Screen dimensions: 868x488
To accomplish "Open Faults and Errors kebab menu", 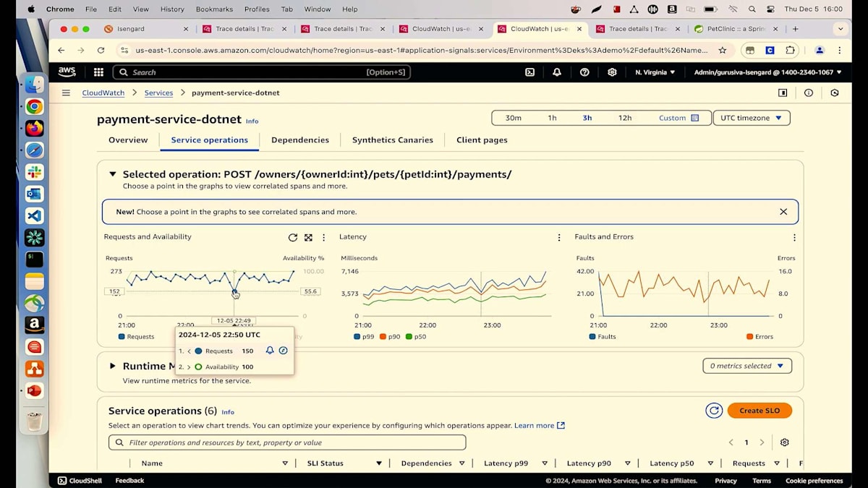I will click(794, 237).
